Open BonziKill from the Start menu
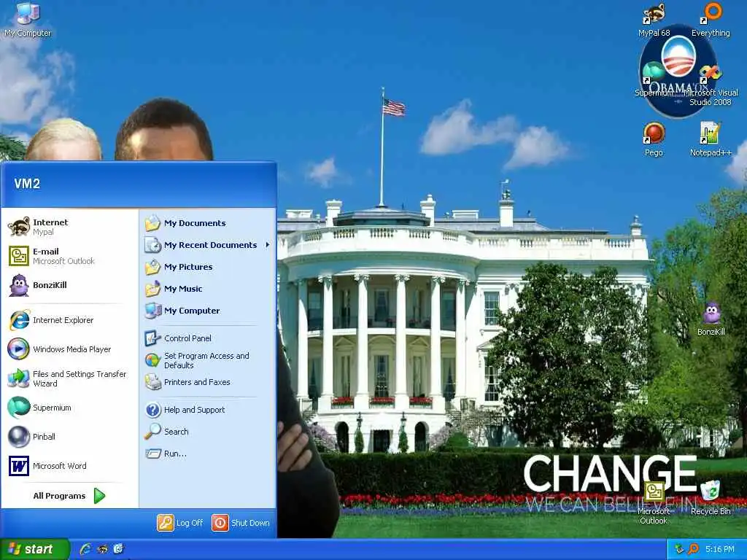747x560 pixels. click(69, 285)
